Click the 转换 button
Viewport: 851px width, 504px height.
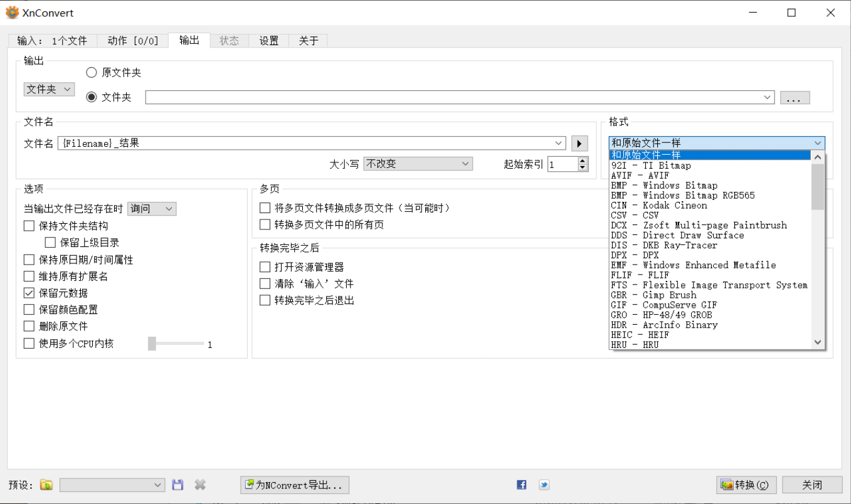(x=746, y=485)
